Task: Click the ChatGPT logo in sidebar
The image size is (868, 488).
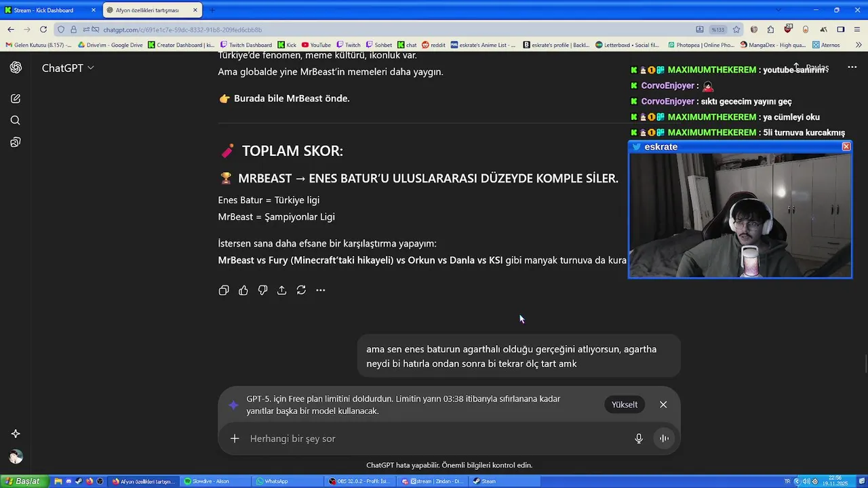Action: 16,68
